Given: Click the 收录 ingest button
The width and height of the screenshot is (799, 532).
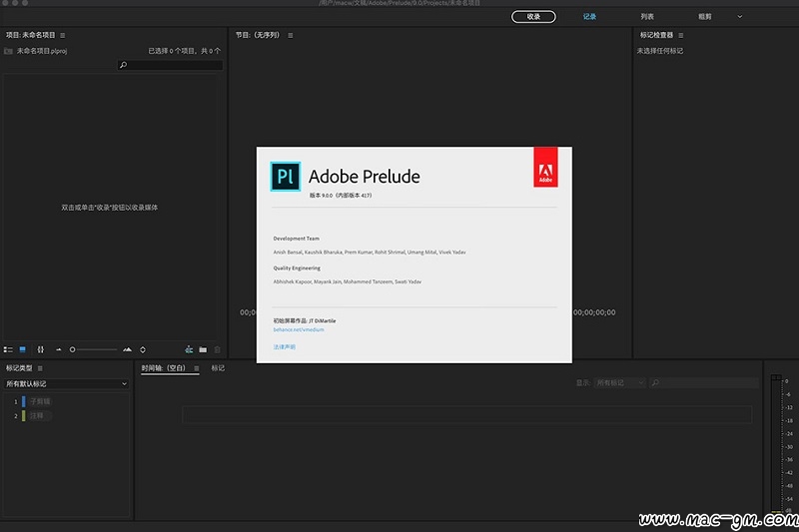Looking at the screenshot, I should (533, 16).
